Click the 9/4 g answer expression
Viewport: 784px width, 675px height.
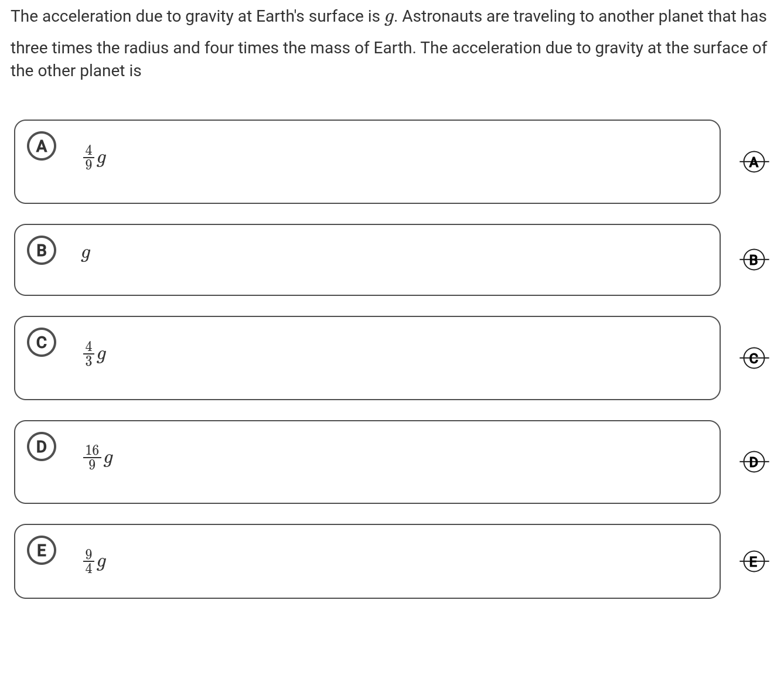coord(95,562)
